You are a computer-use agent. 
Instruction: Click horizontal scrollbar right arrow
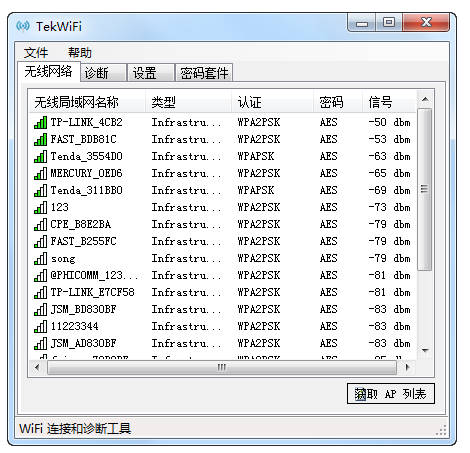[x=407, y=367]
